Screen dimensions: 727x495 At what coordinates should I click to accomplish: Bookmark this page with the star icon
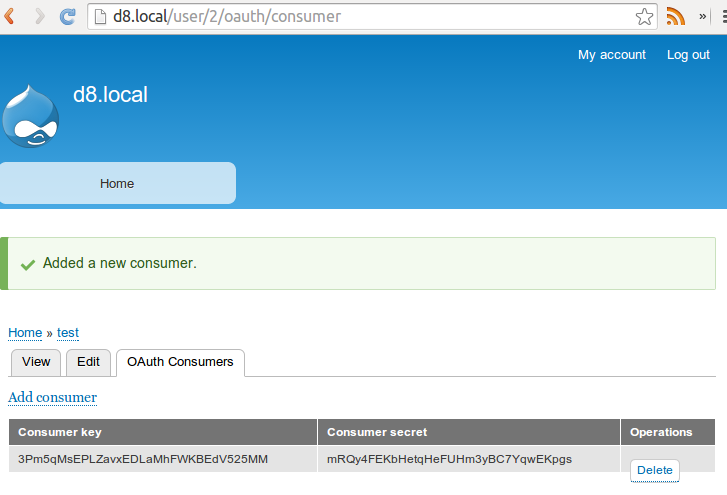(x=645, y=16)
